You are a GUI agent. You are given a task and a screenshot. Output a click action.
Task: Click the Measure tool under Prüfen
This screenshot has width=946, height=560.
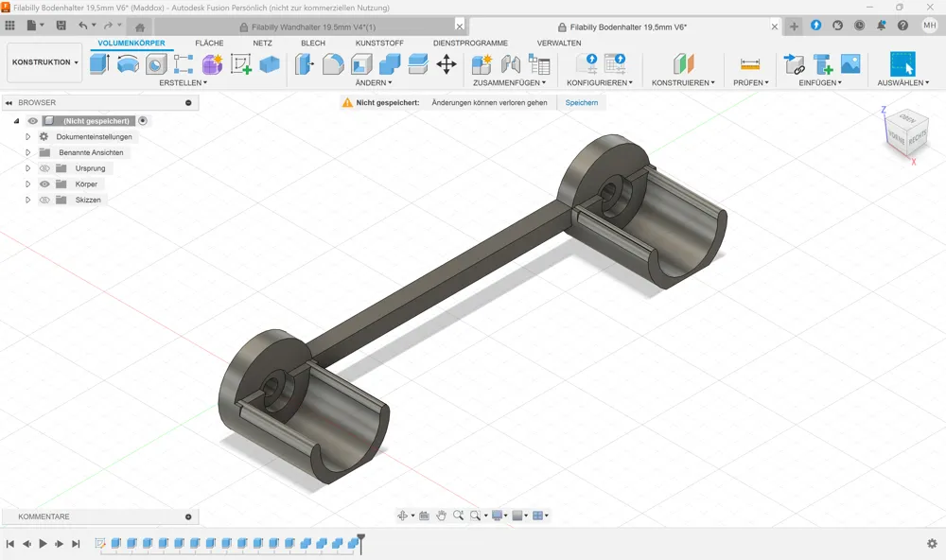[750, 64]
